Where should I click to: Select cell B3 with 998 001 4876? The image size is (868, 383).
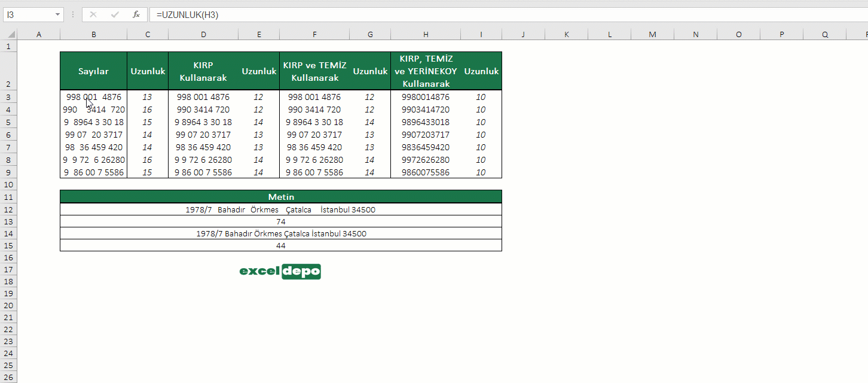94,97
